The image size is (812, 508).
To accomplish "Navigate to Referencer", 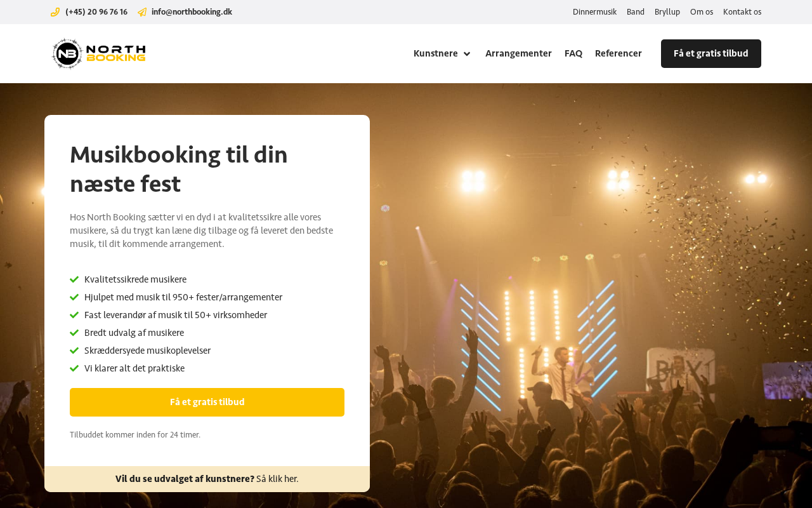I will (x=618, y=54).
